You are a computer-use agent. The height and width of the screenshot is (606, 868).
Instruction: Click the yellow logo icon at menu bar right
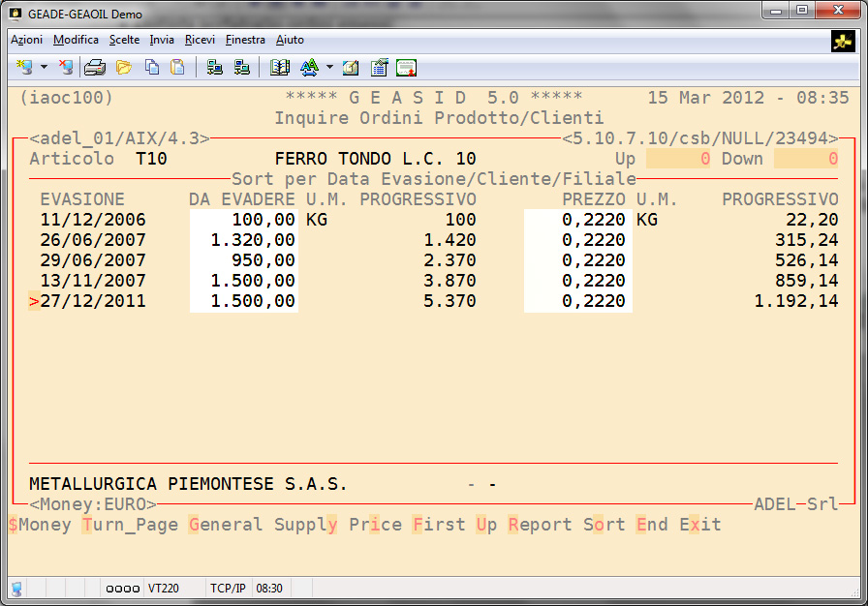(x=842, y=42)
